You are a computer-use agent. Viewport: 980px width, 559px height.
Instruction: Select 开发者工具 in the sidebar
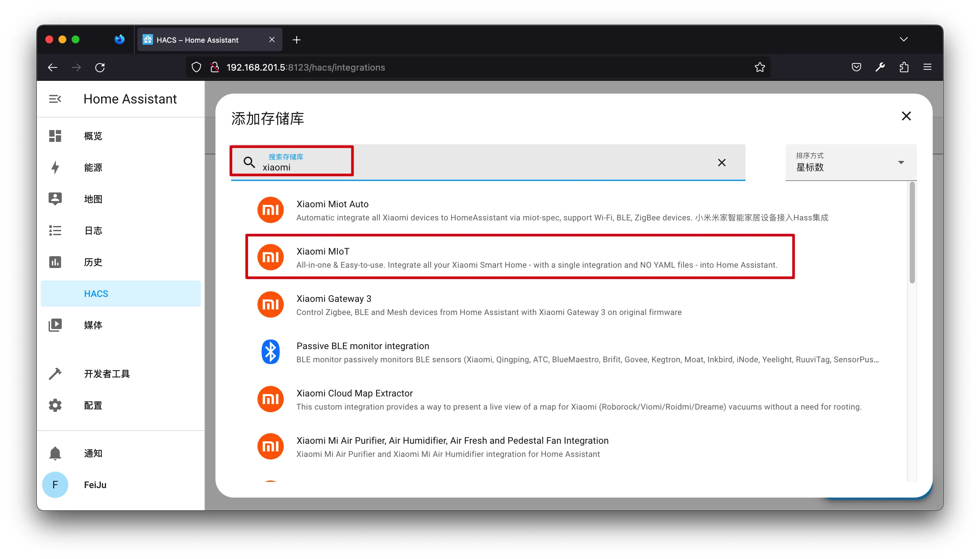121,373
